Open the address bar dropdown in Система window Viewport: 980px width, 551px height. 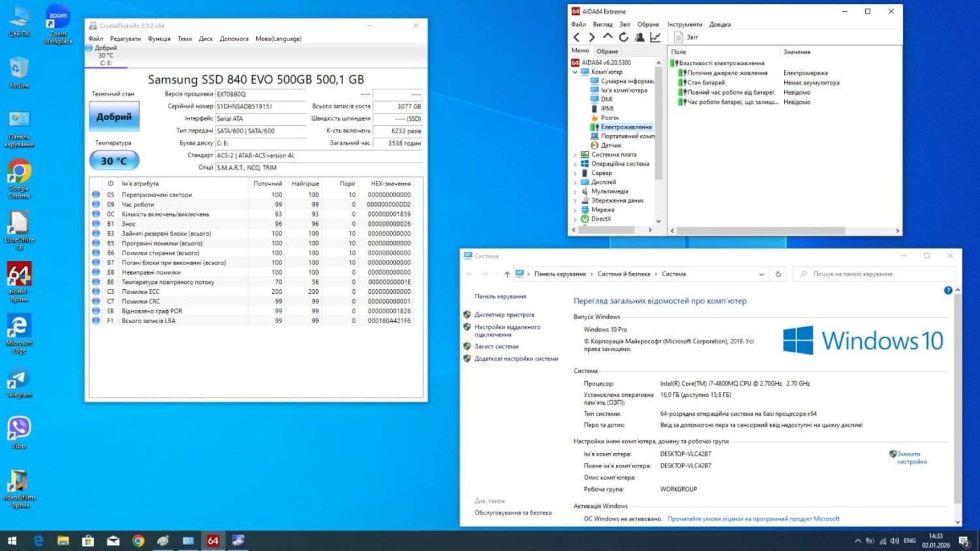(x=761, y=274)
